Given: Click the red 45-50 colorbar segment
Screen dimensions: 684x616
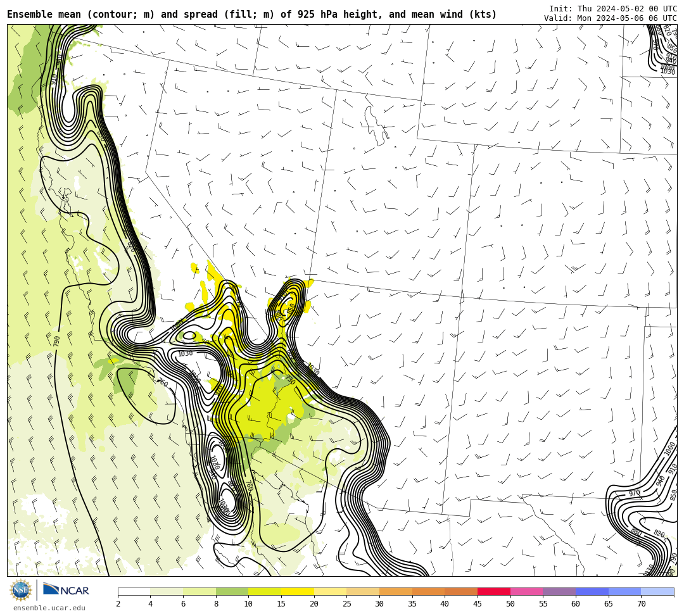Looking at the screenshot, I should tap(494, 591).
